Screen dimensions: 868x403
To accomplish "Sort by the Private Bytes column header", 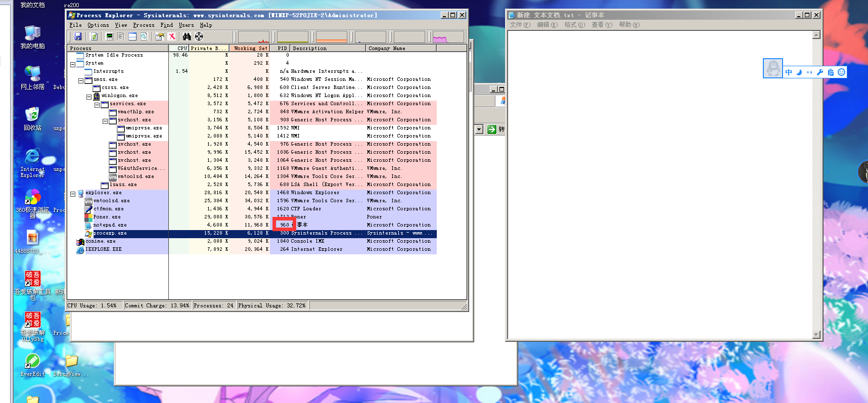I will 209,48.
